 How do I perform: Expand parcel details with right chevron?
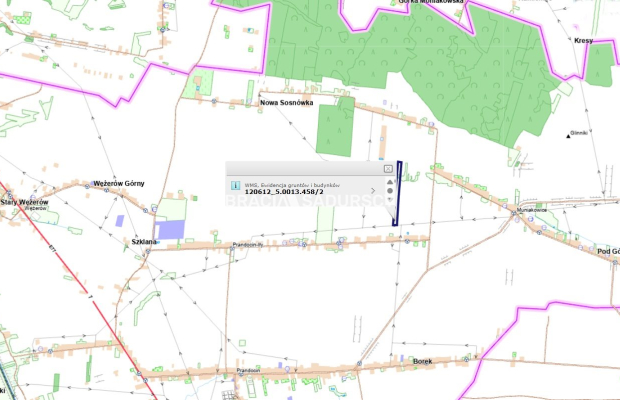(x=372, y=189)
